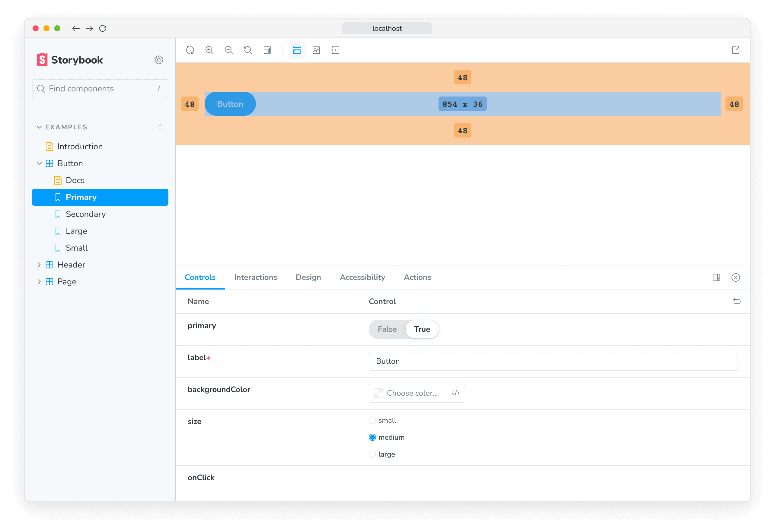Expand the Header tree item
Screen dimensions: 775x532
tap(39, 264)
